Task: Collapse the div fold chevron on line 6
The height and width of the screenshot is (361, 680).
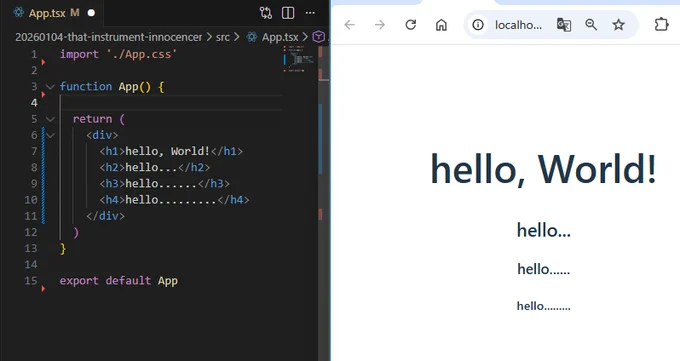Action: pyautogui.click(x=50, y=135)
